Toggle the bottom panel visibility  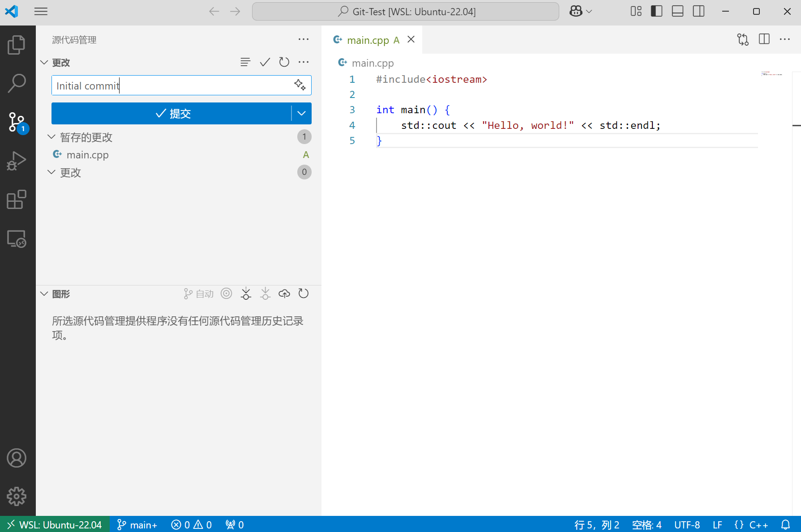(x=677, y=12)
